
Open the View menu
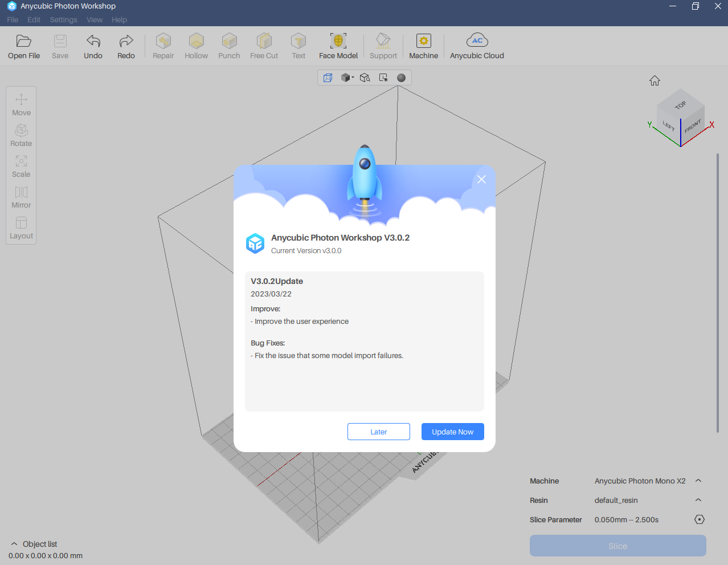95,19
